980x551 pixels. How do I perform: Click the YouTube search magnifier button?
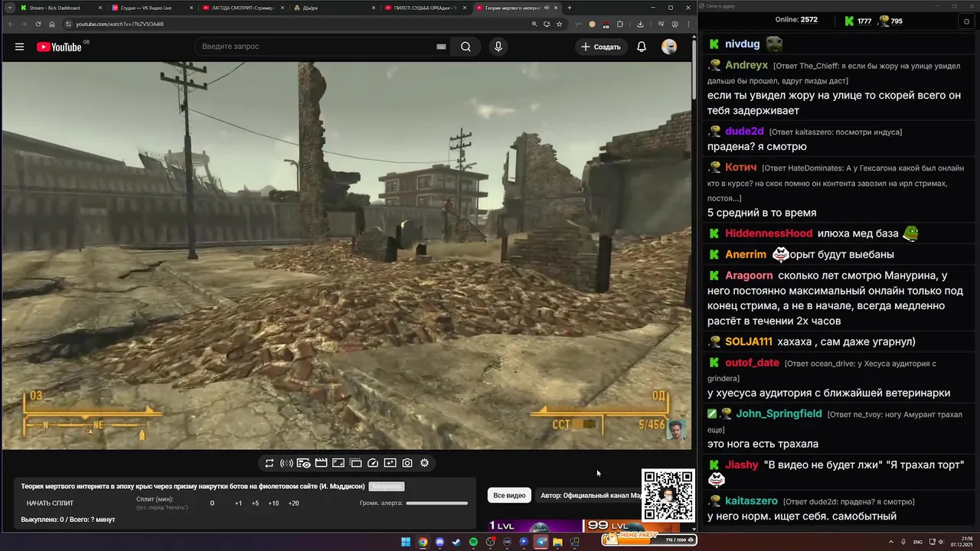465,47
